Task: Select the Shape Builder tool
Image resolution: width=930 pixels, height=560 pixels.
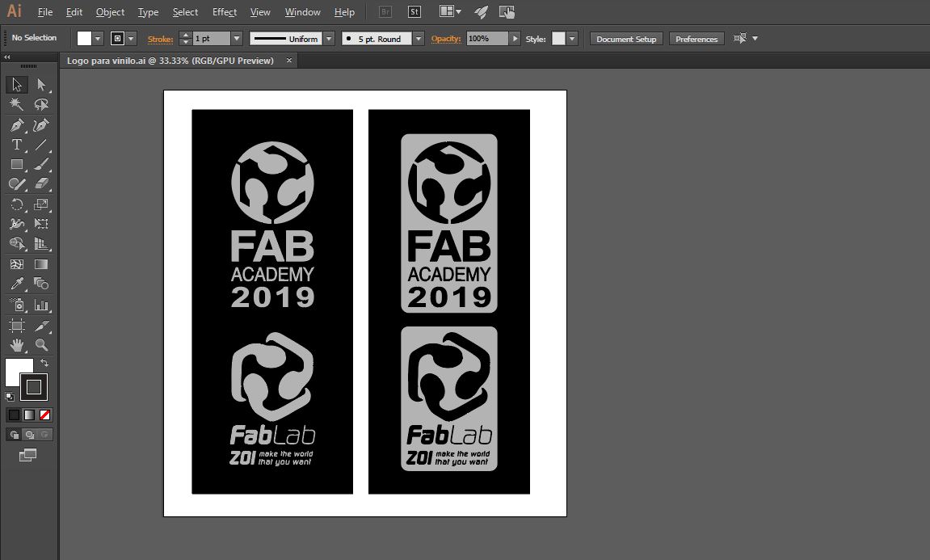Action: [17, 244]
